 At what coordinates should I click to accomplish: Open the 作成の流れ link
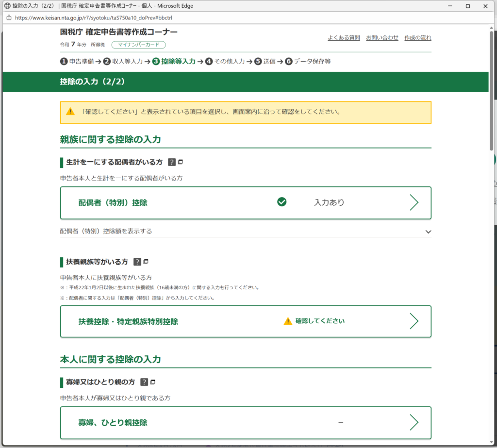417,38
